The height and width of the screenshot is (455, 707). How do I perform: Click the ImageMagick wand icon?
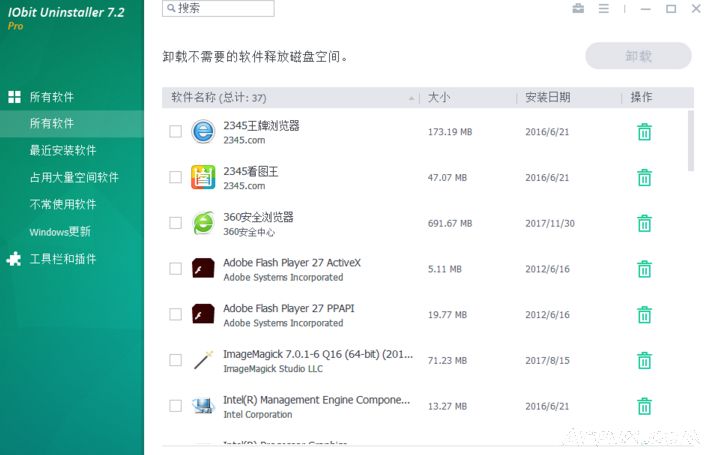pos(203,360)
